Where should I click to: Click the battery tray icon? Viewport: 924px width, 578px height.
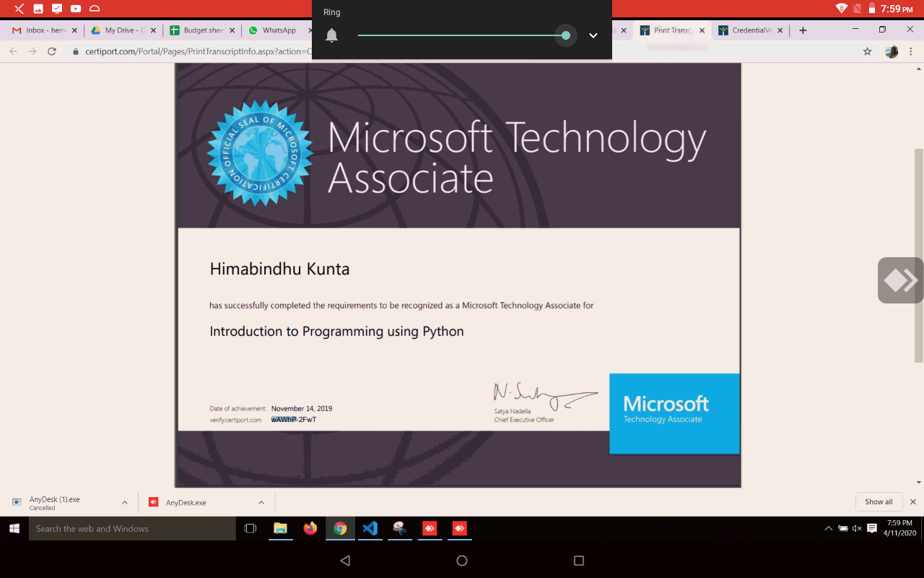[842, 528]
